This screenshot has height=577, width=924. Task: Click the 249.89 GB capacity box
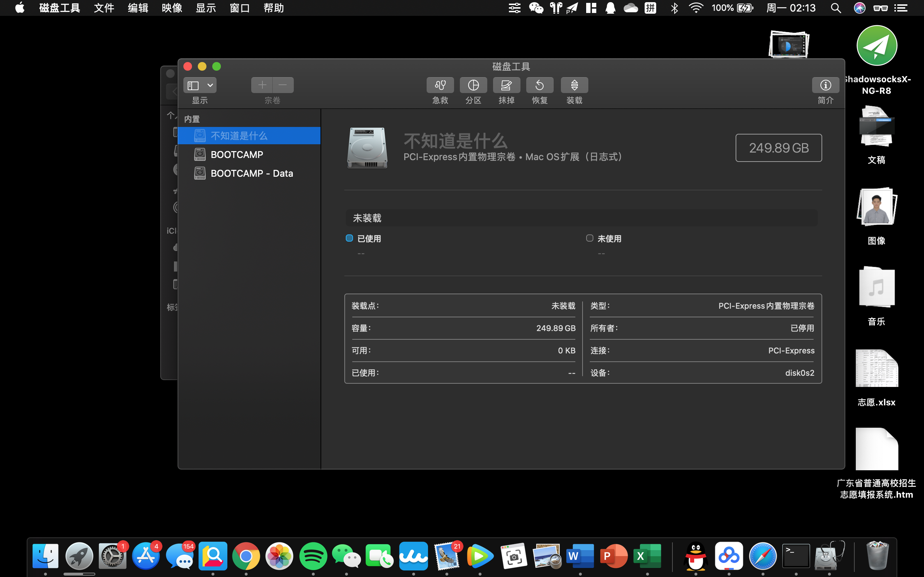[x=779, y=148]
